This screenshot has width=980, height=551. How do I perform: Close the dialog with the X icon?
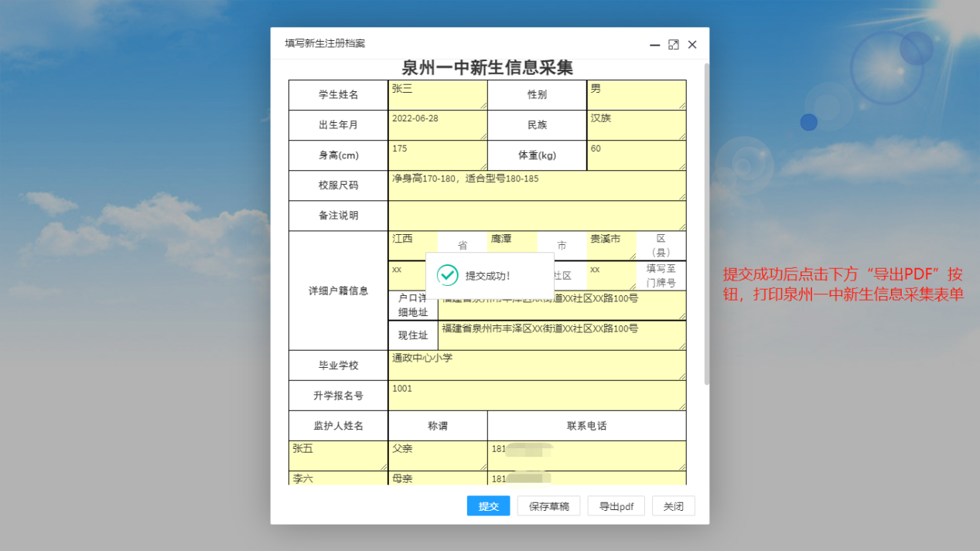tap(692, 45)
